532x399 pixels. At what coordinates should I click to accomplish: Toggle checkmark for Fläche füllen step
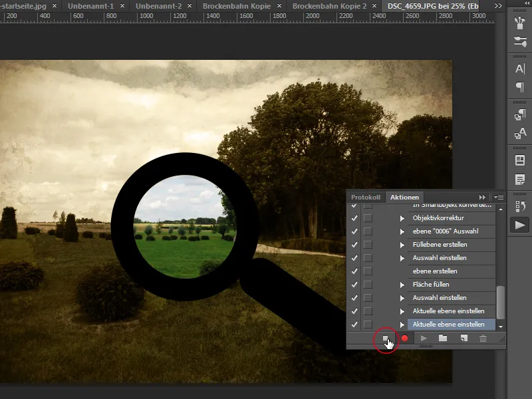point(354,285)
